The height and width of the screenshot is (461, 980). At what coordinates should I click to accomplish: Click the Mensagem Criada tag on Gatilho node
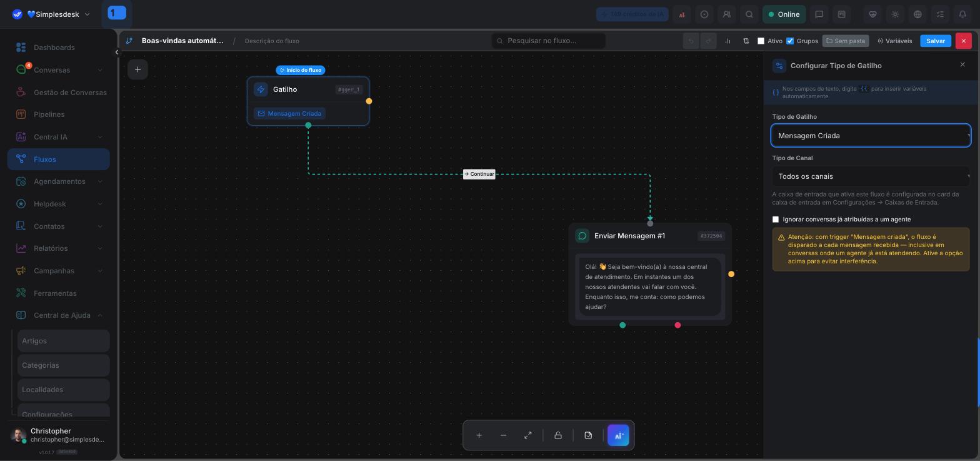(289, 113)
